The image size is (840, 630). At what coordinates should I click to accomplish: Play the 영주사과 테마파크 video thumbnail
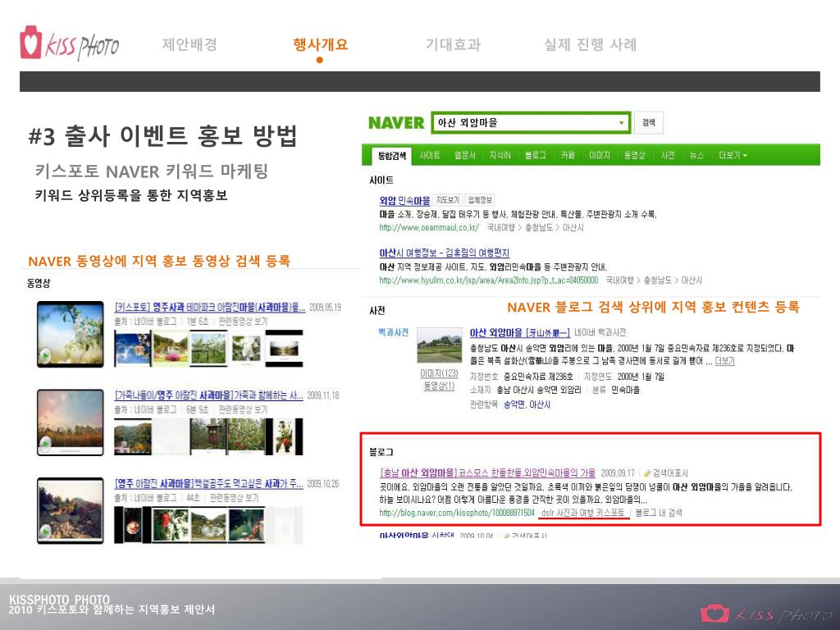click(x=71, y=334)
